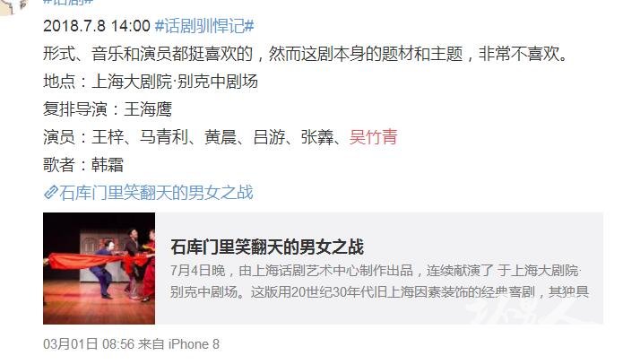The width and height of the screenshot is (623, 364).
Task: Open the stage photo thumbnail in article card
Action: point(99,268)
